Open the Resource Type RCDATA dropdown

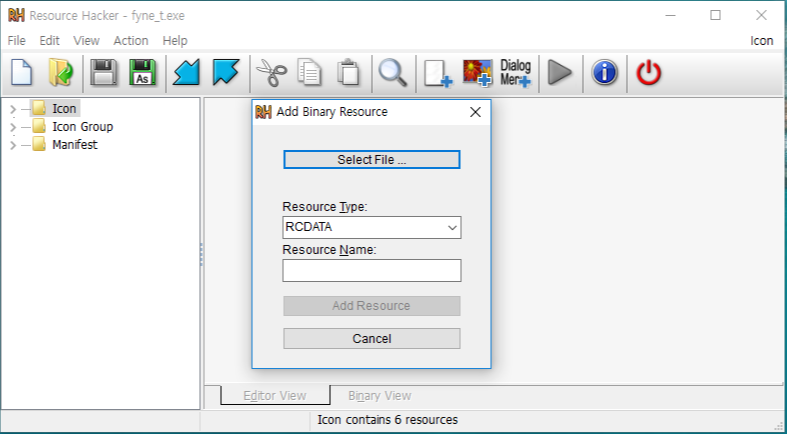452,228
